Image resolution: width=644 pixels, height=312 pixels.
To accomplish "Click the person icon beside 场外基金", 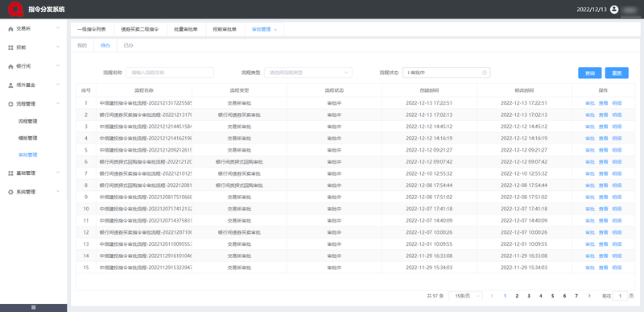I will click(10, 85).
